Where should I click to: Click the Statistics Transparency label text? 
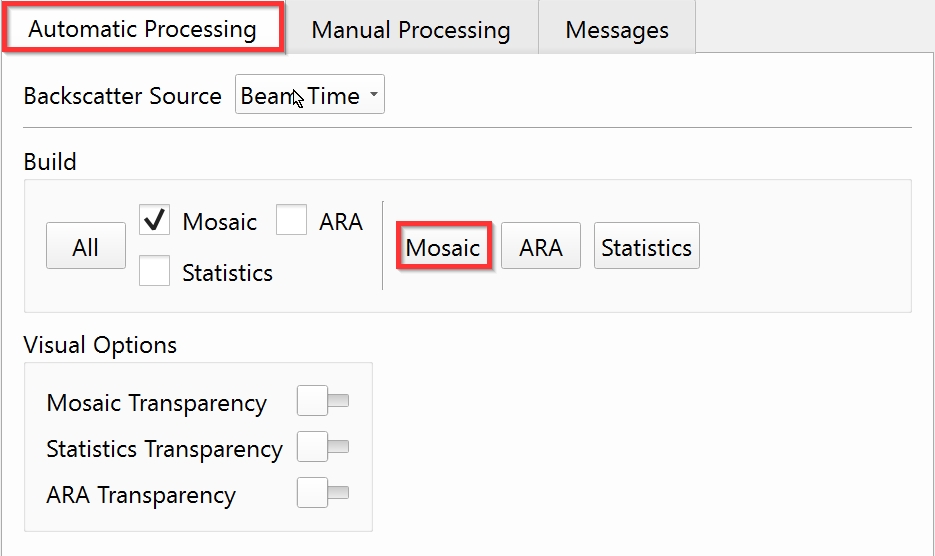[x=164, y=449]
